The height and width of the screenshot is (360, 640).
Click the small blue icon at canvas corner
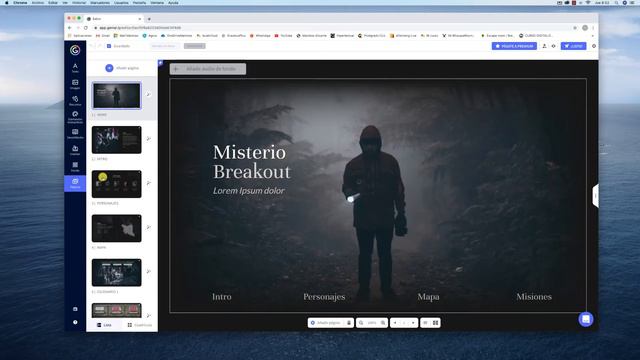(x=160, y=63)
